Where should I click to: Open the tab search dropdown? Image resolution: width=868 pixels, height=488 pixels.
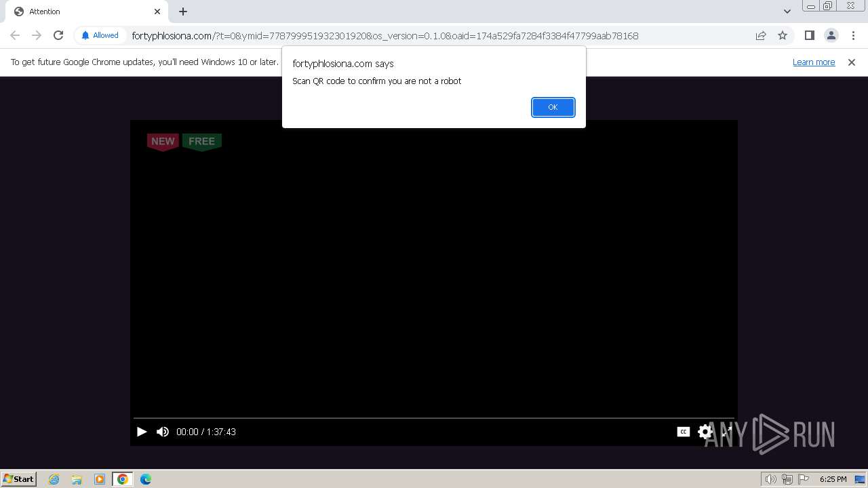[787, 12]
